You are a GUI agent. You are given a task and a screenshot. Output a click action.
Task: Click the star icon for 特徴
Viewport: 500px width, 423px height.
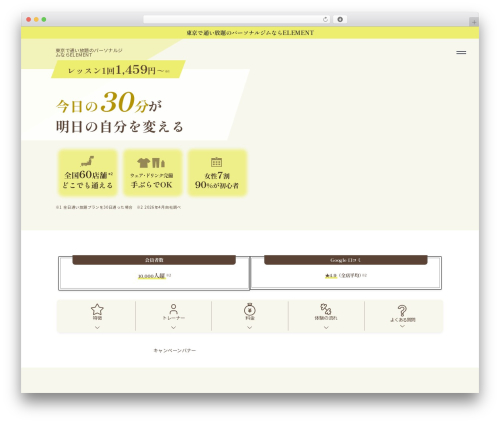pos(97,309)
